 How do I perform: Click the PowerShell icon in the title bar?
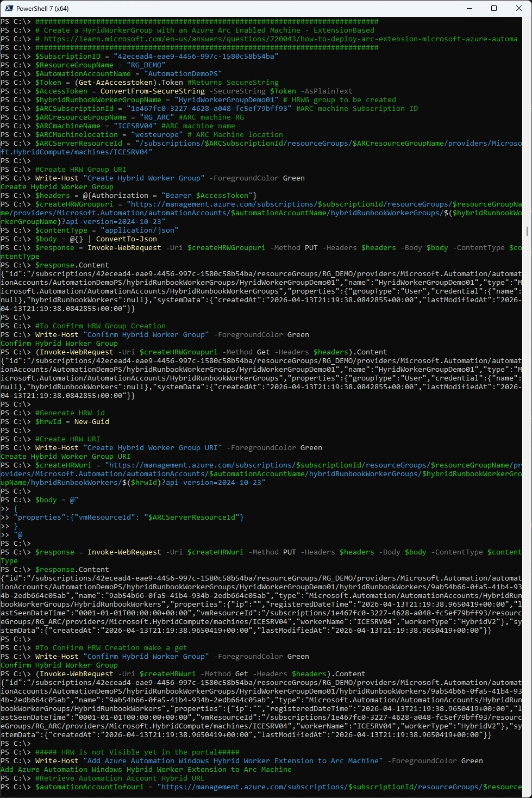[x=8, y=8]
